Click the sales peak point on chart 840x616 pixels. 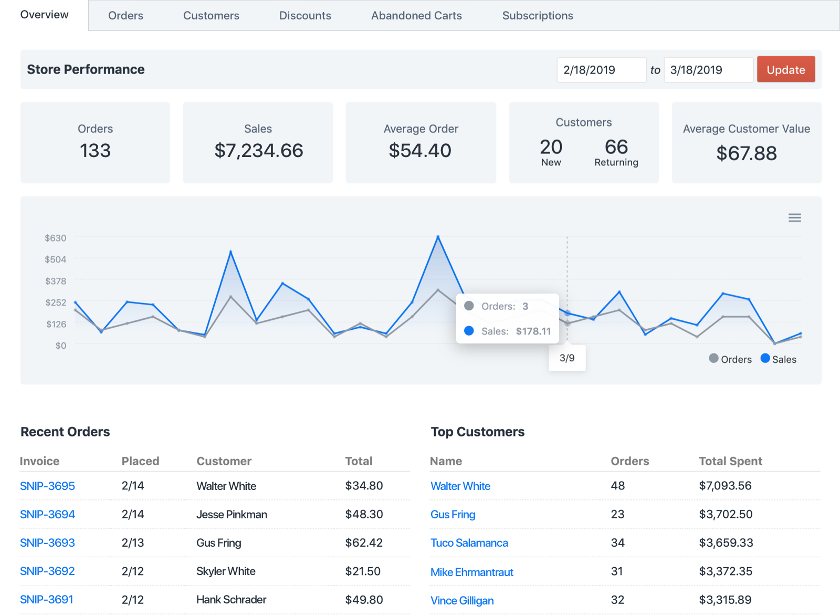(438, 237)
